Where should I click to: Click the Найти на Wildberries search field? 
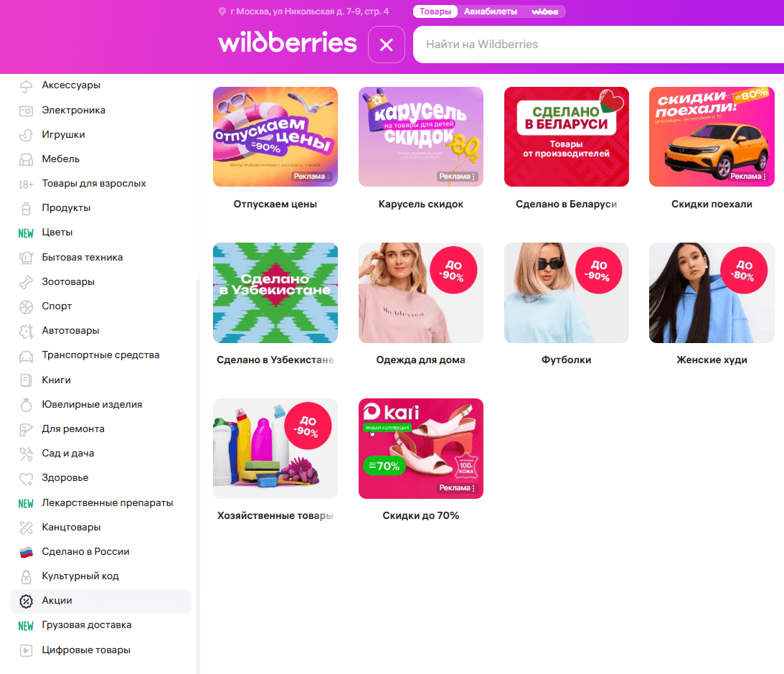598,45
